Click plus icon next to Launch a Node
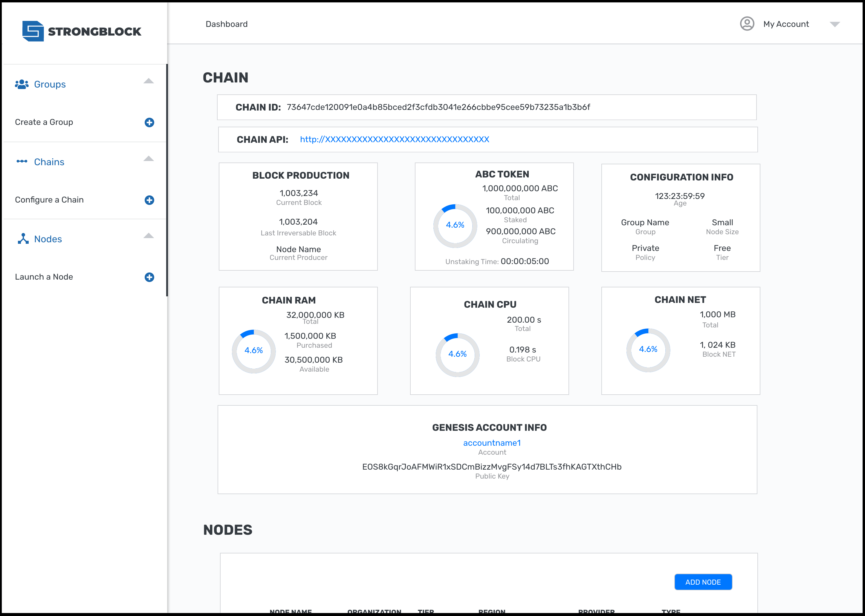 (149, 277)
